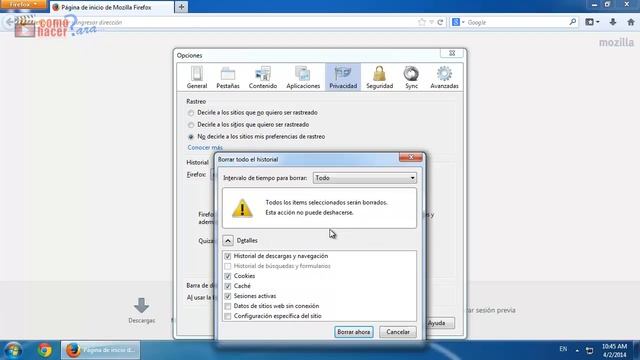Click the taskbar clock
Screen dimensions: 640x360
click(614, 351)
